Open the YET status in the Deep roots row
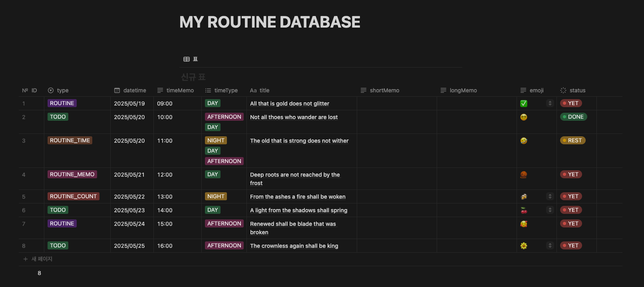The width and height of the screenshot is (644, 287). pos(571,174)
